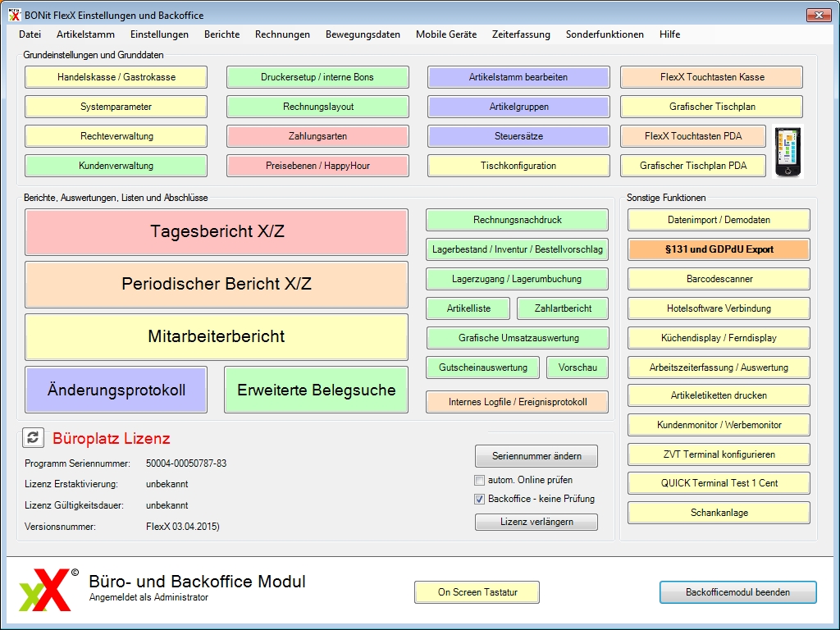Click the refresh icon beside Büroplatz Lizenz
This screenshot has height=630, width=840.
click(x=33, y=438)
